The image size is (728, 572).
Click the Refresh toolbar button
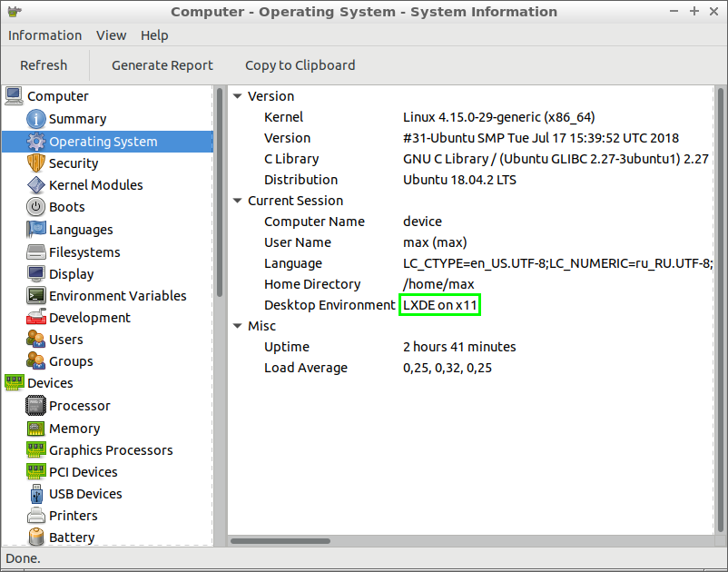[x=44, y=65]
